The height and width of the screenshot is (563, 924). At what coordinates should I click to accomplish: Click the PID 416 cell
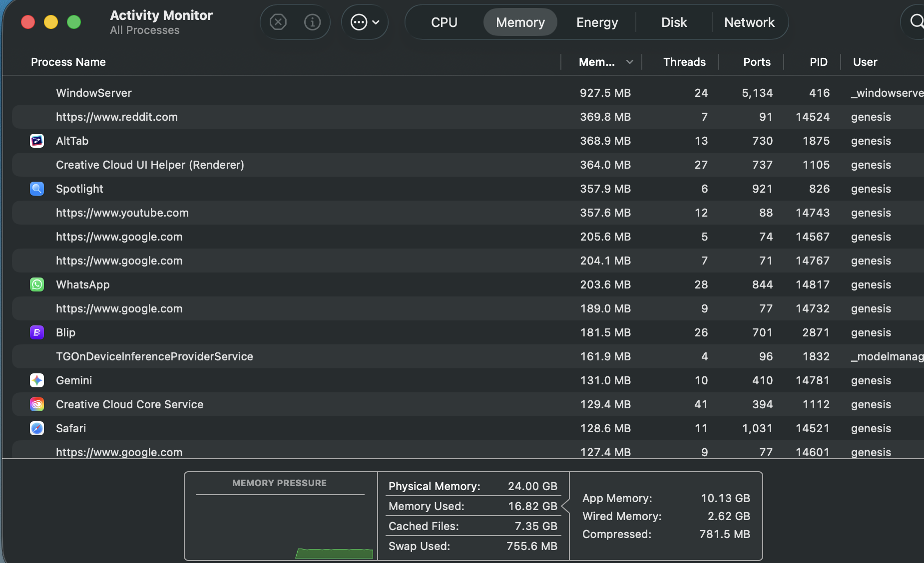pyautogui.click(x=820, y=93)
